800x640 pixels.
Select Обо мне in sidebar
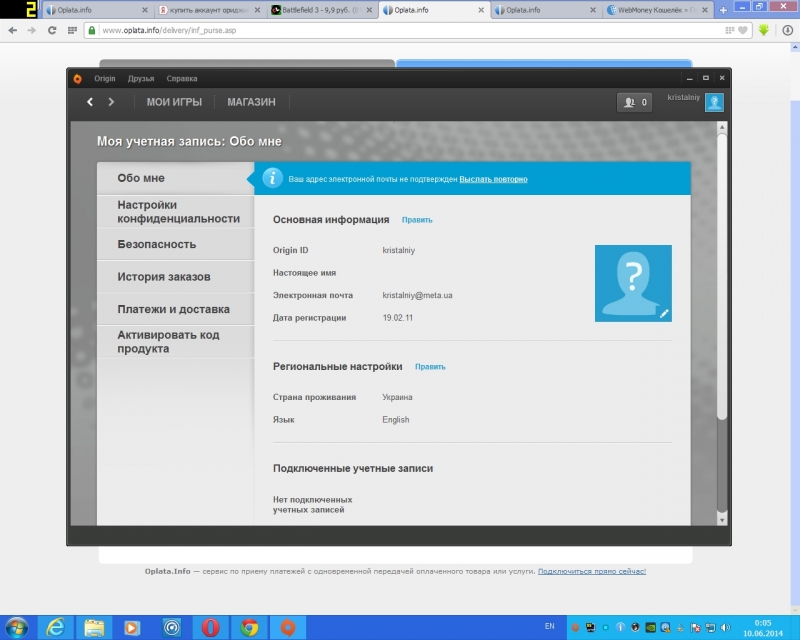click(x=176, y=178)
